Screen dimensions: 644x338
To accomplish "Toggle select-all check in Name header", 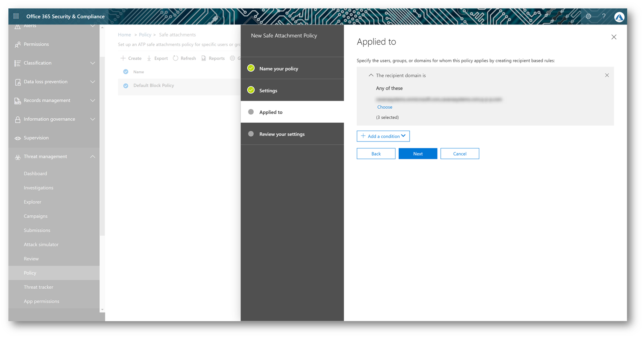I will pyautogui.click(x=126, y=72).
